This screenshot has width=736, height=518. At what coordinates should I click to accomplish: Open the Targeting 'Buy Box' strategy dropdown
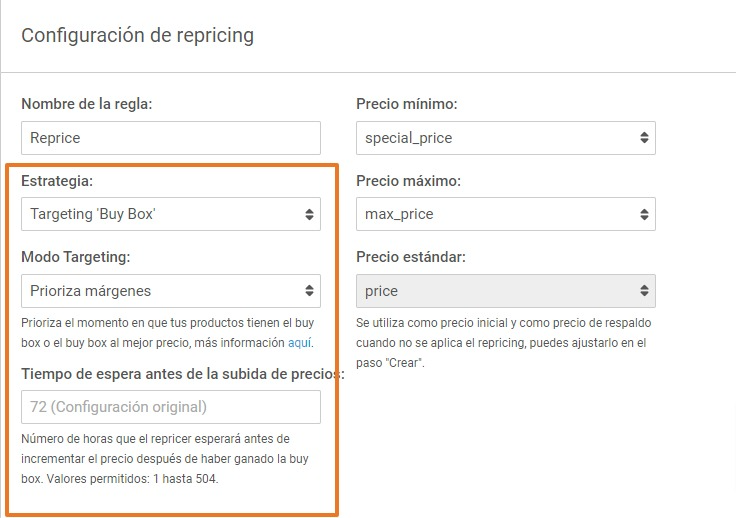pos(171,214)
